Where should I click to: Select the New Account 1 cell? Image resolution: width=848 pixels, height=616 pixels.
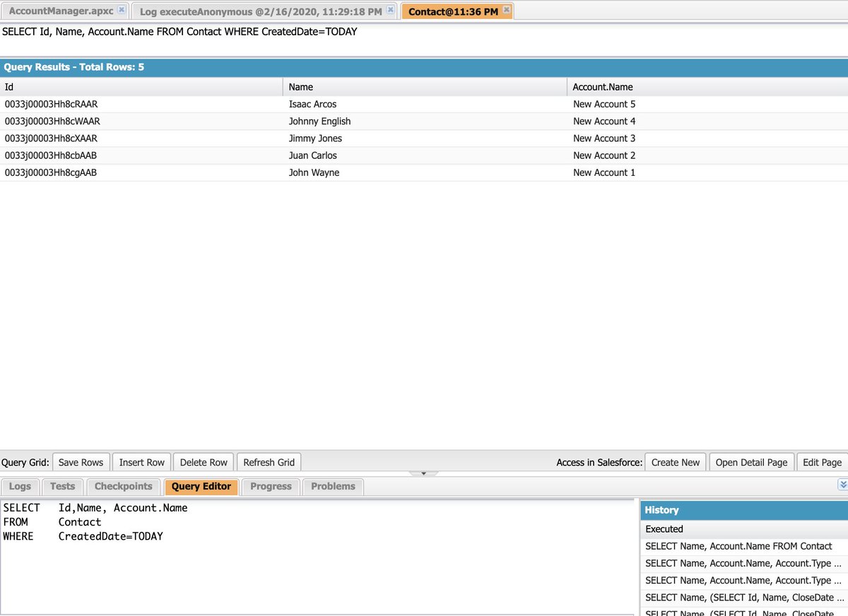[707, 172]
